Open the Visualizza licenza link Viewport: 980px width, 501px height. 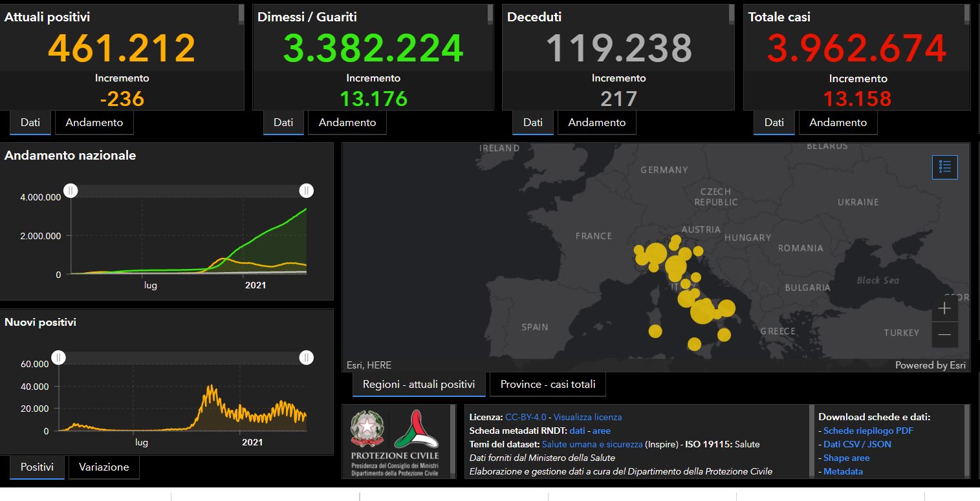587,417
